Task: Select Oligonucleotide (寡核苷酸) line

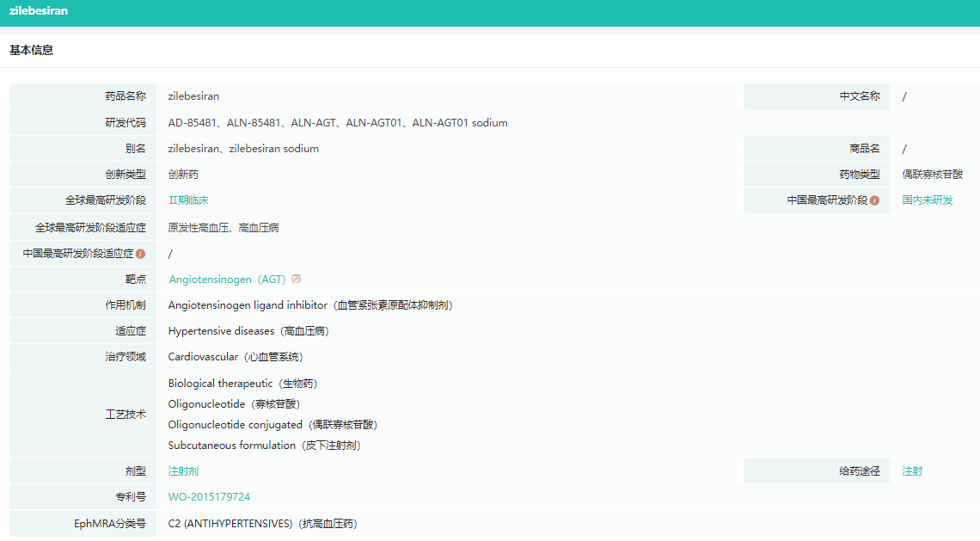Action: point(234,404)
